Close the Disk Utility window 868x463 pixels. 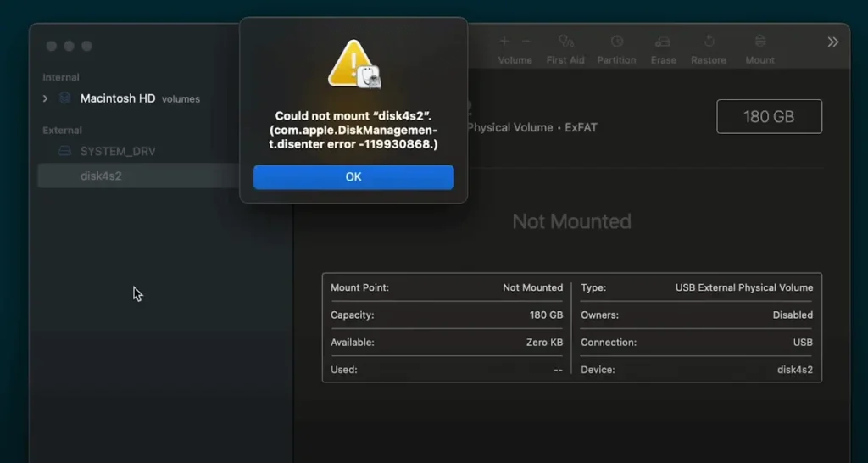coord(52,46)
